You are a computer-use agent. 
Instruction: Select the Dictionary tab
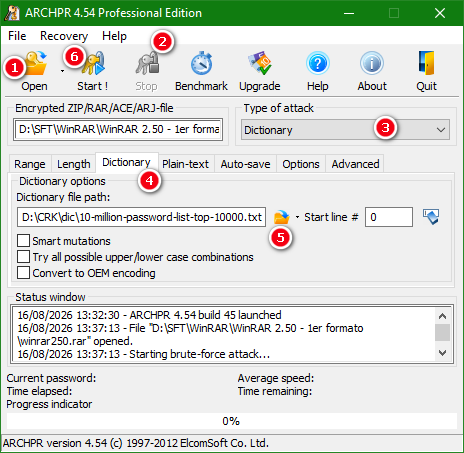[x=126, y=162]
